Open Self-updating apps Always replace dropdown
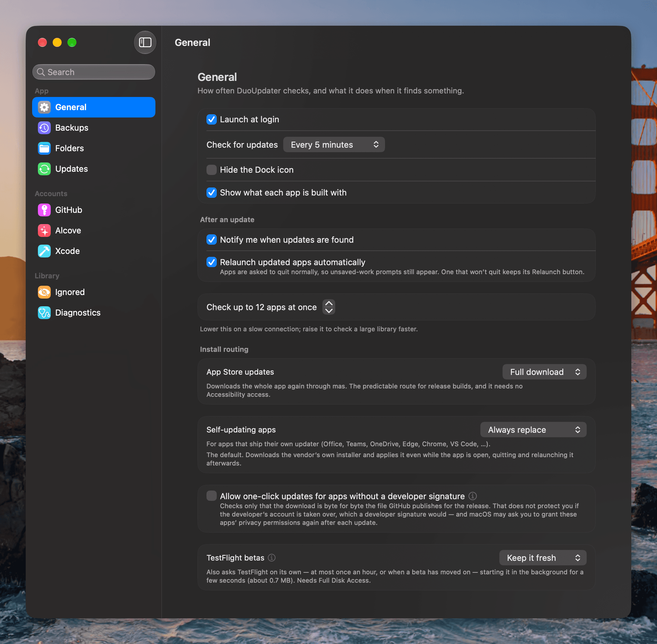The height and width of the screenshot is (644, 657). (x=533, y=430)
